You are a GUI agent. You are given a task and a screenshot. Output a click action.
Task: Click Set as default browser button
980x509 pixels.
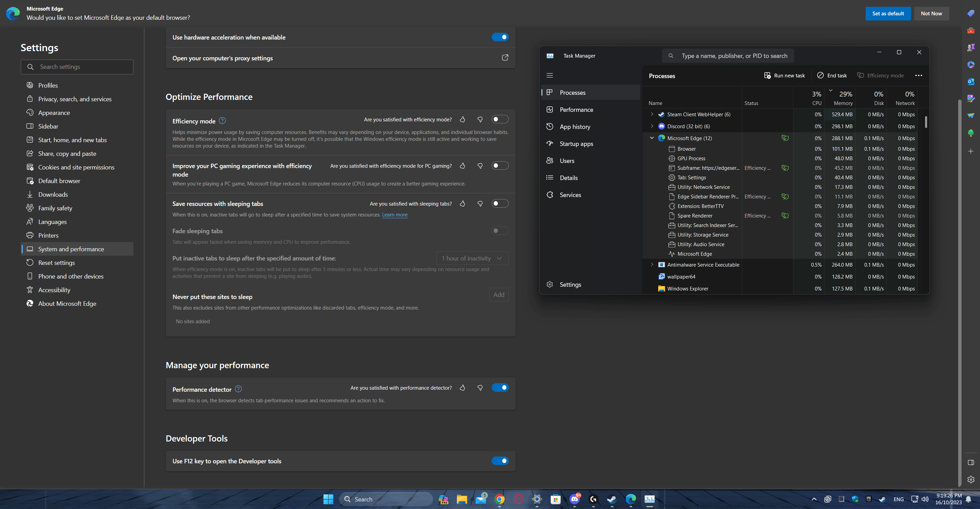pos(888,13)
